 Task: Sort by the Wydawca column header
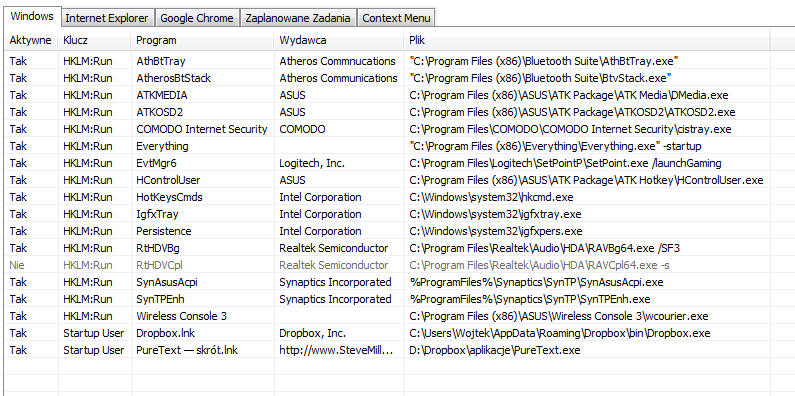point(339,40)
